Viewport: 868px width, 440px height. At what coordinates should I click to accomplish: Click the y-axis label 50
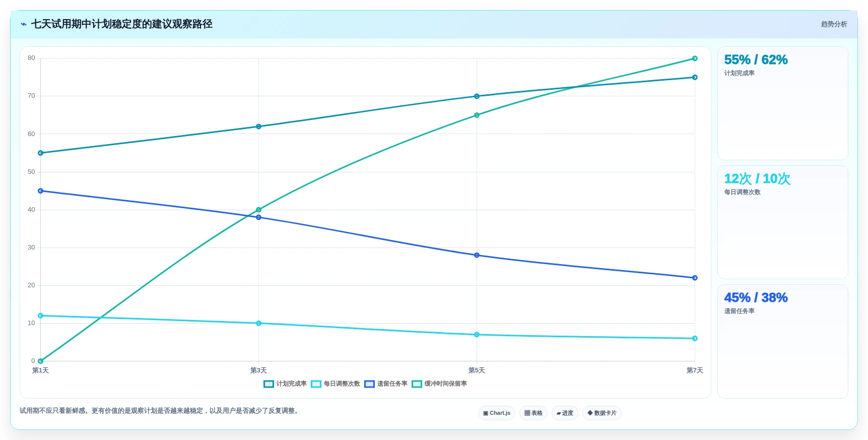(x=31, y=172)
